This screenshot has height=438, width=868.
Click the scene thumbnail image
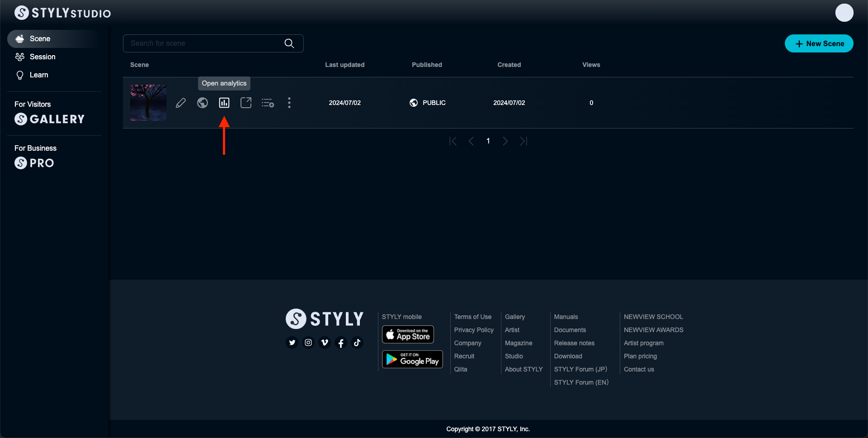click(x=148, y=103)
